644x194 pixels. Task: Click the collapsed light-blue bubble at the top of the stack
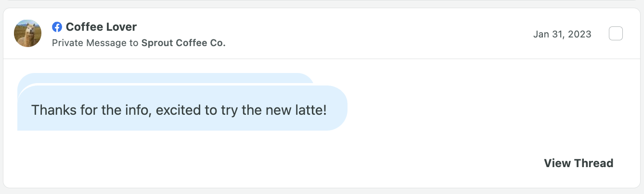pos(166,78)
